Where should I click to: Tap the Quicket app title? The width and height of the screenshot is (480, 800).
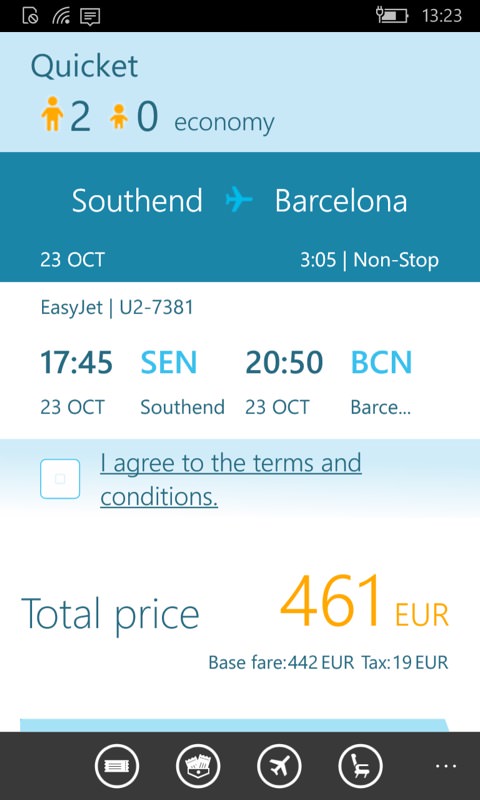pyautogui.click(x=84, y=66)
